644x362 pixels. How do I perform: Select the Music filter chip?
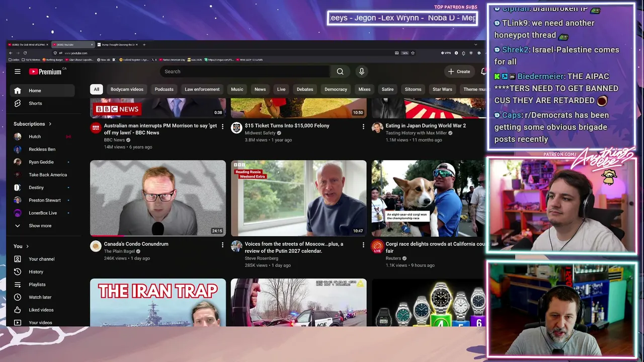coord(237,89)
